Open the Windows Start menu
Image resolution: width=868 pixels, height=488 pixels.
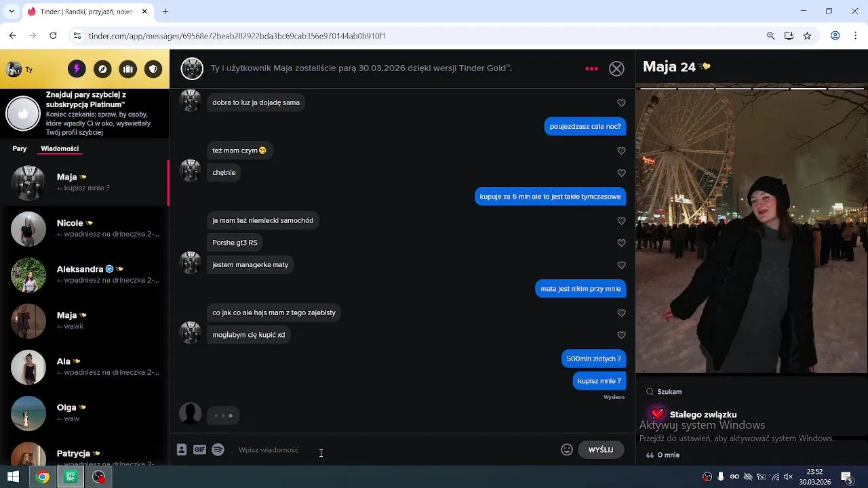tap(13, 477)
